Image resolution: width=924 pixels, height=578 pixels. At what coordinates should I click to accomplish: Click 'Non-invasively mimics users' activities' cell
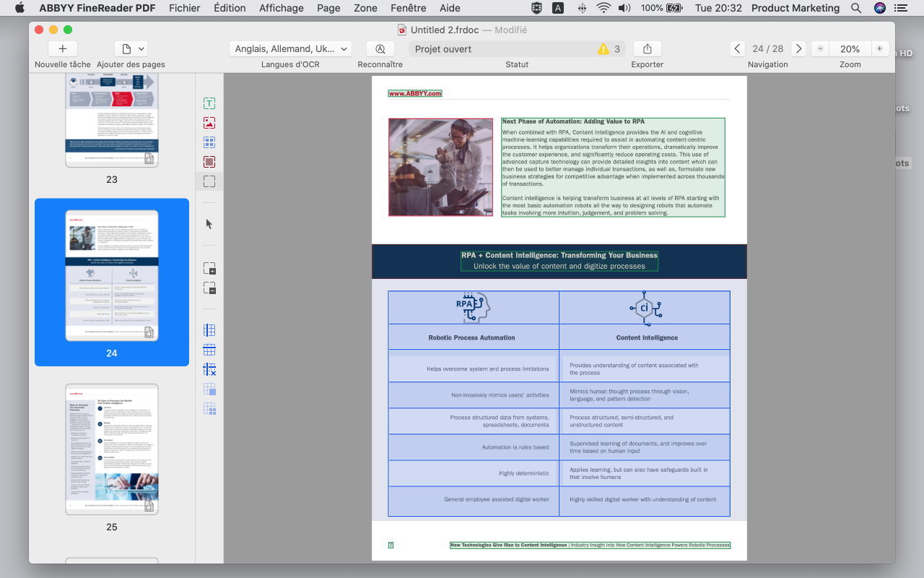(x=474, y=395)
